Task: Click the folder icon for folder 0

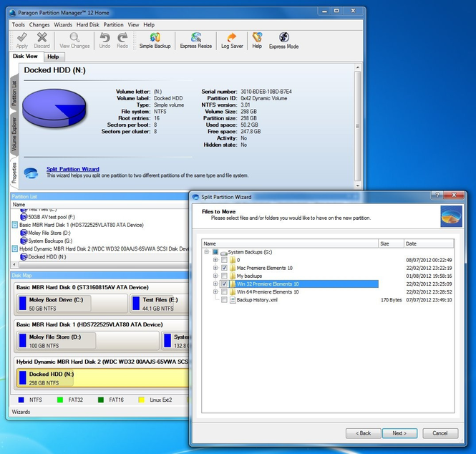Action: tap(233, 260)
